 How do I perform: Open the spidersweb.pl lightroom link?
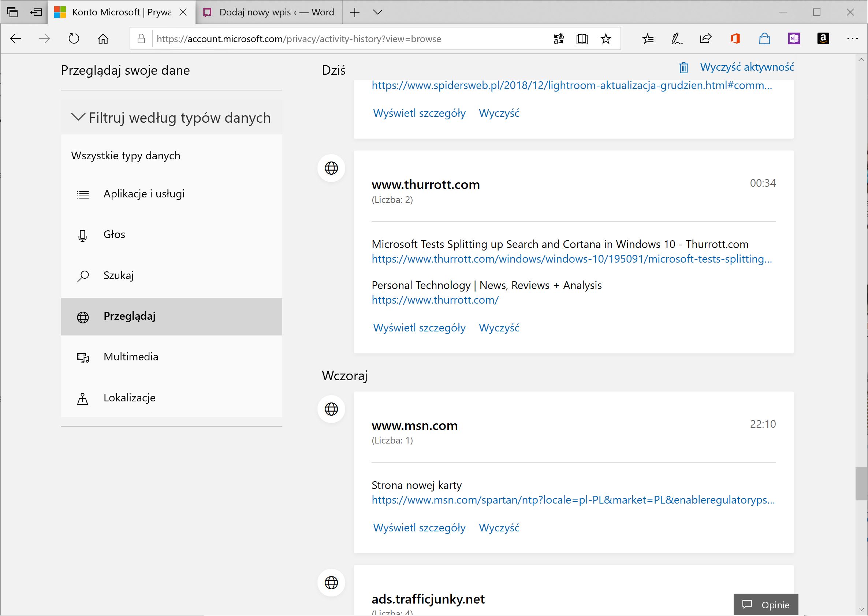pos(571,85)
